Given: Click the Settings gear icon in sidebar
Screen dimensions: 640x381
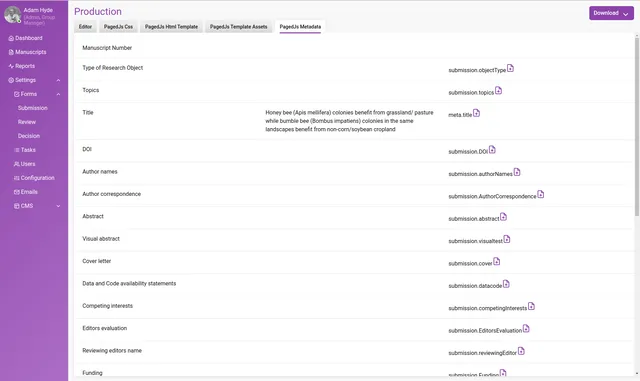Looking at the screenshot, I should point(11,80).
